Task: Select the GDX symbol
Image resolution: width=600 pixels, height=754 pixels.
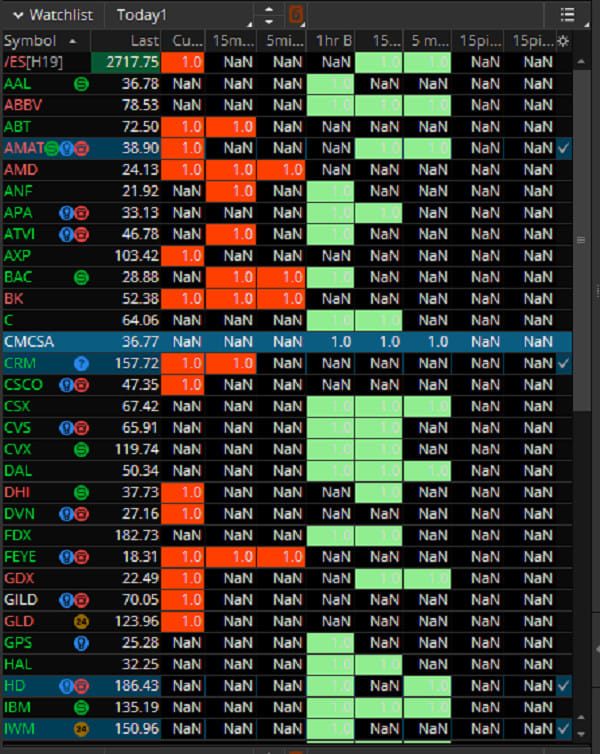Action: 19,578
